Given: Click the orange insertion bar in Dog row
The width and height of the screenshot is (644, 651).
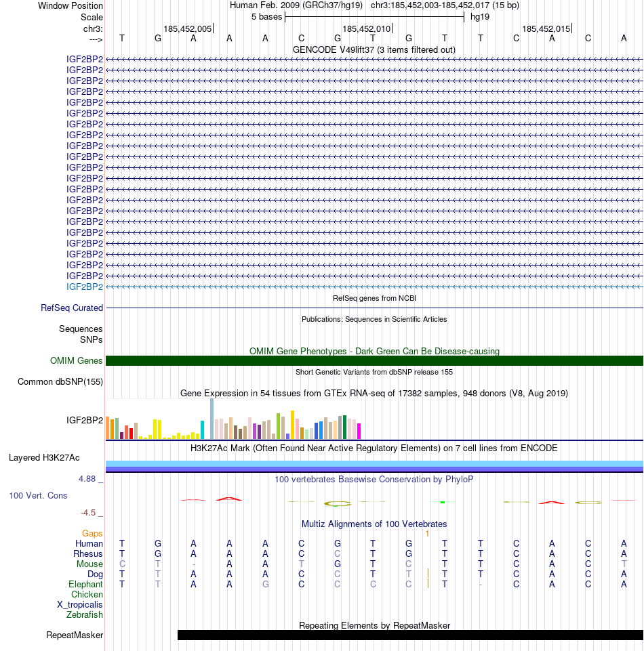Looking at the screenshot, I should click(x=428, y=574).
